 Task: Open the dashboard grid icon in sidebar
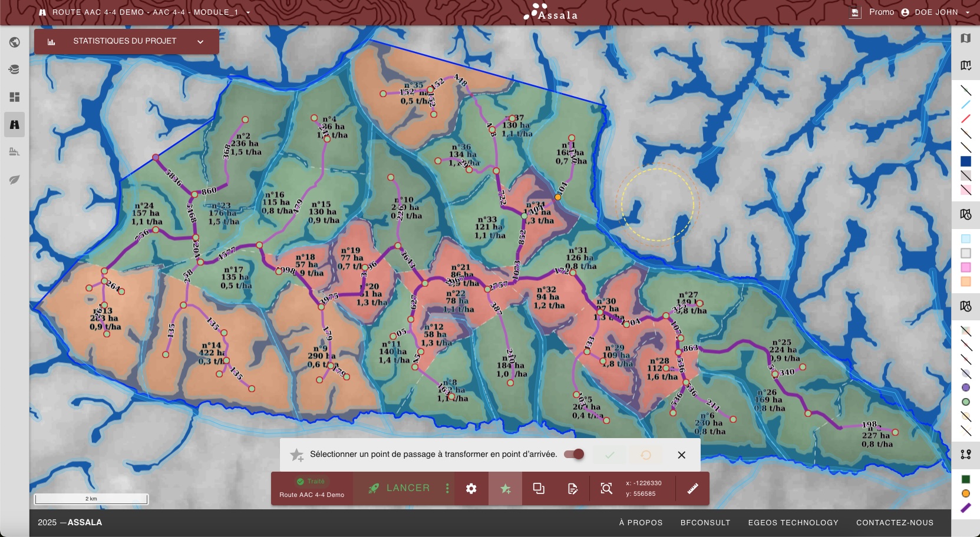pyautogui.click(x=15, y=97)
